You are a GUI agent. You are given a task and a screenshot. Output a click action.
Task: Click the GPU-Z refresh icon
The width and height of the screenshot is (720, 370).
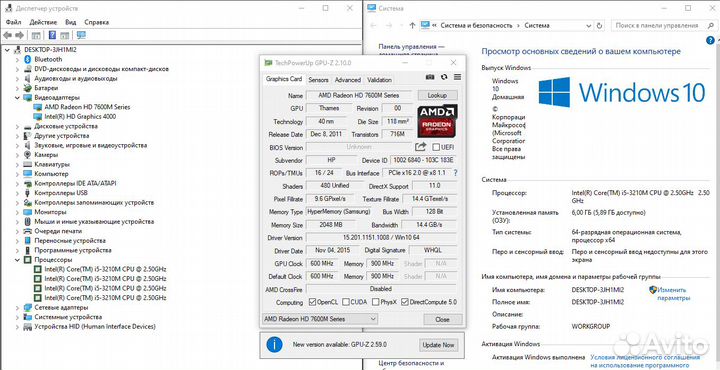point(444,77)
